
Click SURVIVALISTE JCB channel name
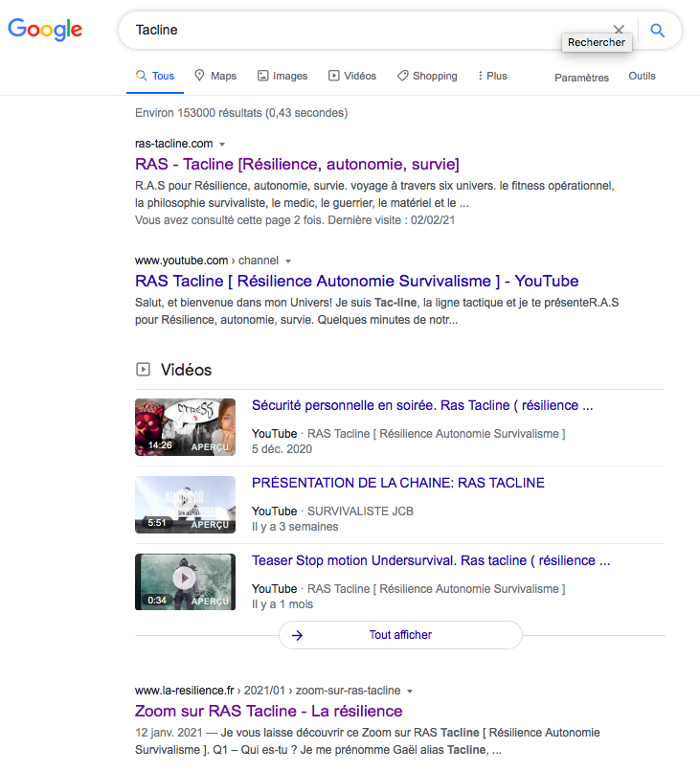360,511
